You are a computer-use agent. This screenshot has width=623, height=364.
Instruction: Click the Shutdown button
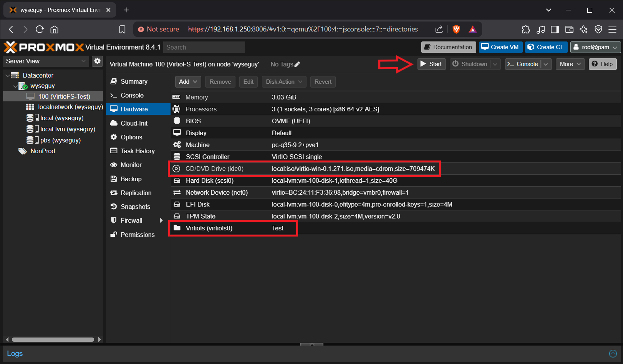[x=470, y=64]
